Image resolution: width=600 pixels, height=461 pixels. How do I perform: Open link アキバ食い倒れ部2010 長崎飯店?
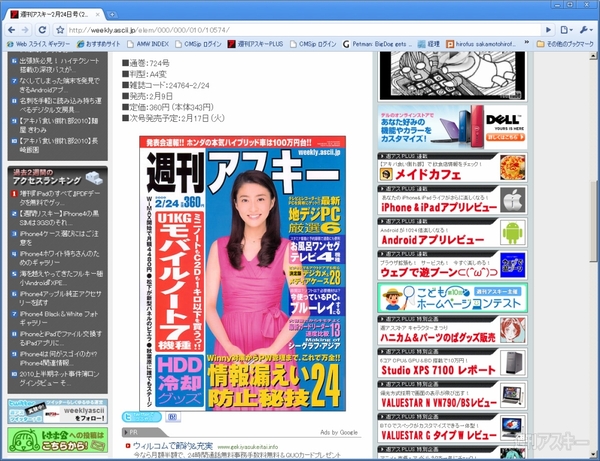pos(59,145)
